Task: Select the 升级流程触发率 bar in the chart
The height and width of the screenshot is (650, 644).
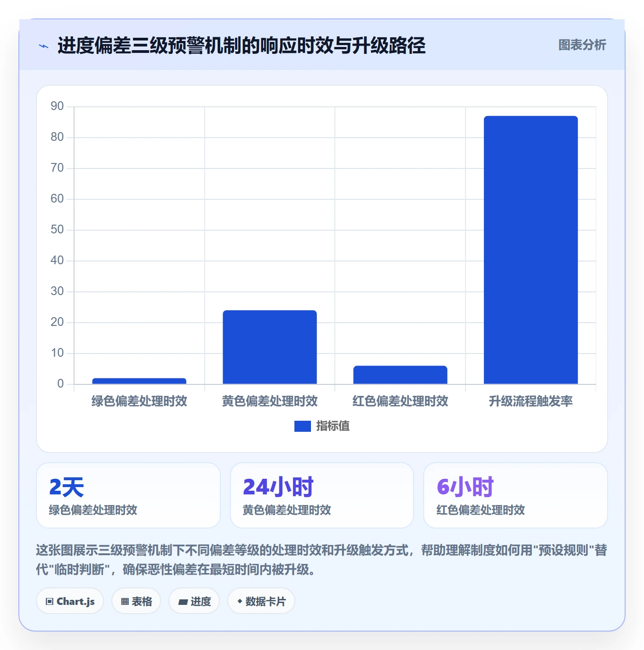Action: click(x=531, y=250)
